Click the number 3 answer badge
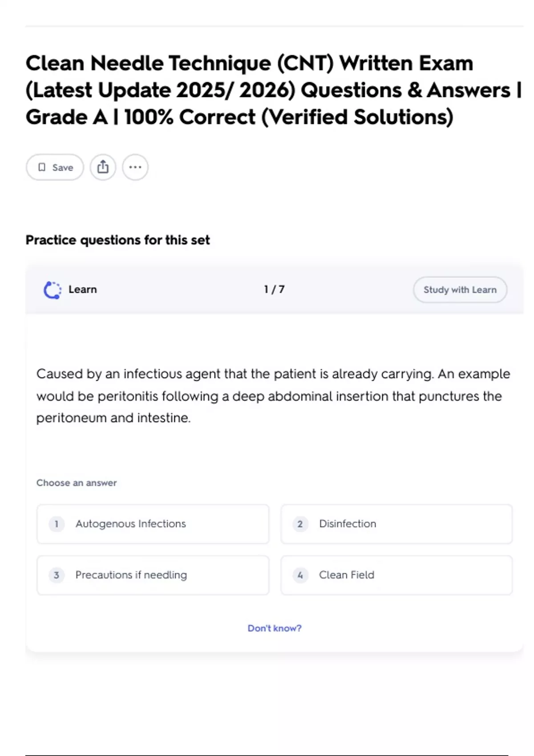Image resolution: width=534 pixels, height=756 pixels. 57,575
